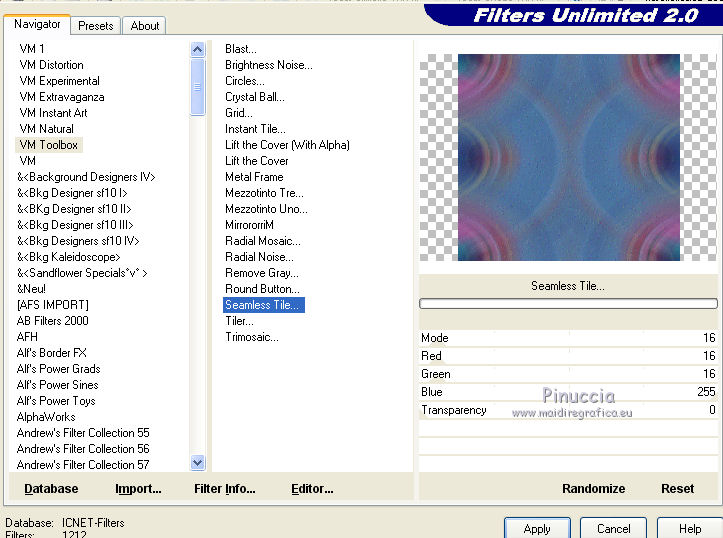
Task: Select VM 1 filter category
Action: [32, 48]
